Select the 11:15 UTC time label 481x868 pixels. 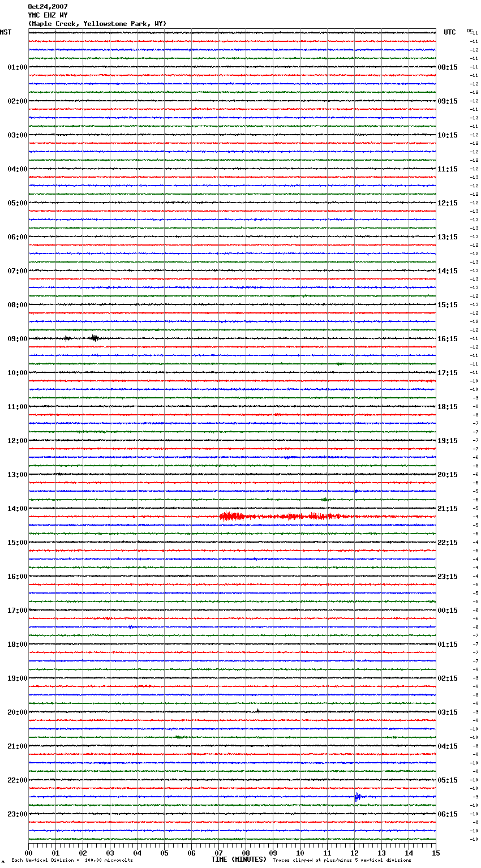[448, 169]
